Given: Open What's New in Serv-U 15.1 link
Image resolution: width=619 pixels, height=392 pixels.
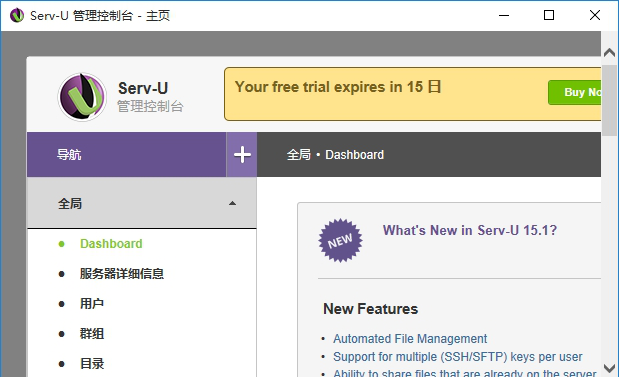Looking at the screenshot, I should pyautogui.click(x=470, y=230).
